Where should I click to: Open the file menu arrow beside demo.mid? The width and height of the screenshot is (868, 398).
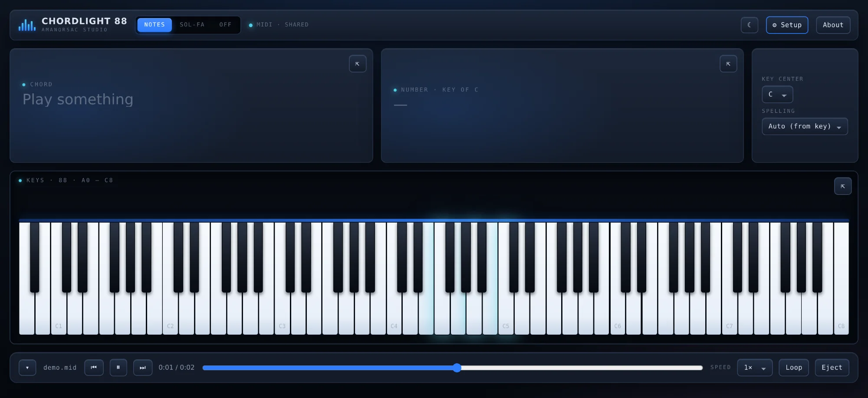pos(27,368)
